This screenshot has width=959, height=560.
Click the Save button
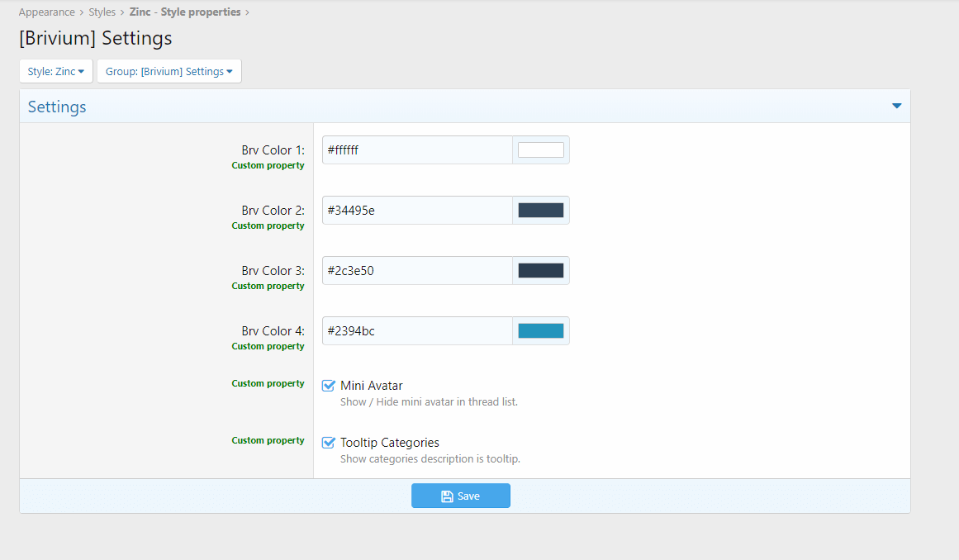click(x=460, y=496)
